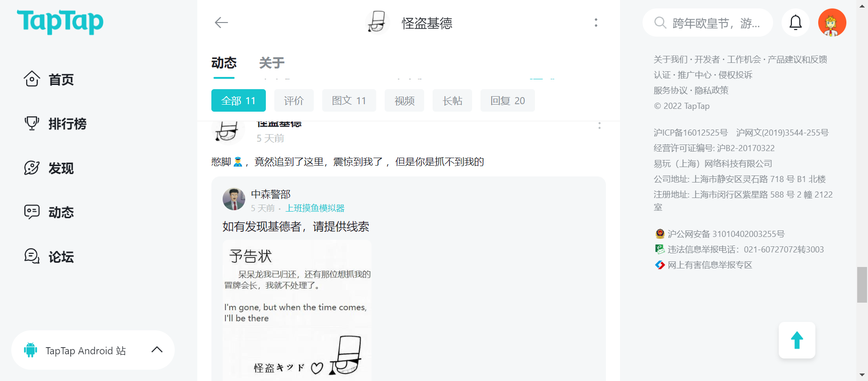Filter posts by 图文 11
The image size is (868, 381).
pyautogui.click(x=349, y=100)
